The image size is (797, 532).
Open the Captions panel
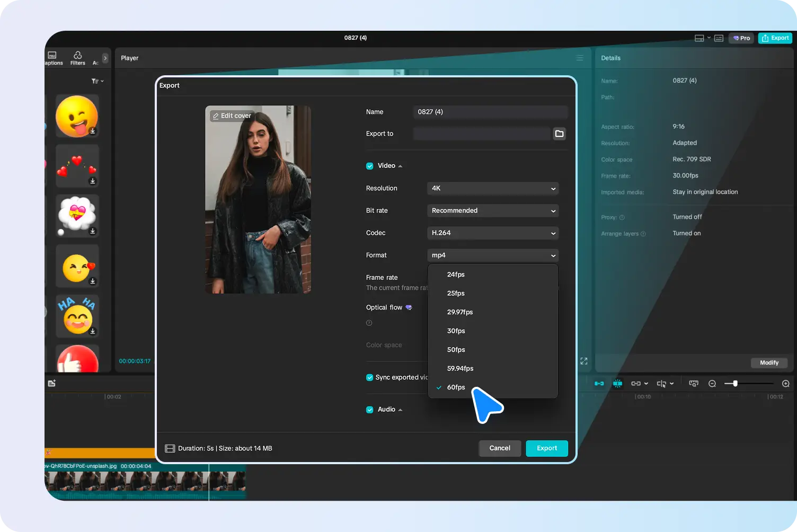53,58
